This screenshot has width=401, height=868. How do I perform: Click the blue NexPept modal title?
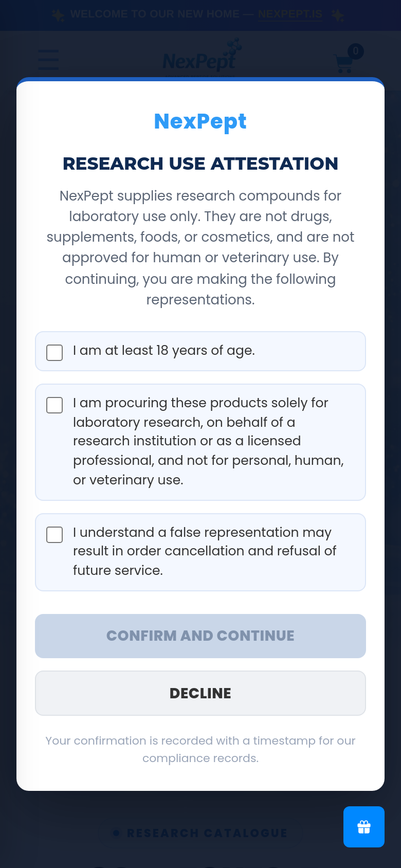(200, 121)
